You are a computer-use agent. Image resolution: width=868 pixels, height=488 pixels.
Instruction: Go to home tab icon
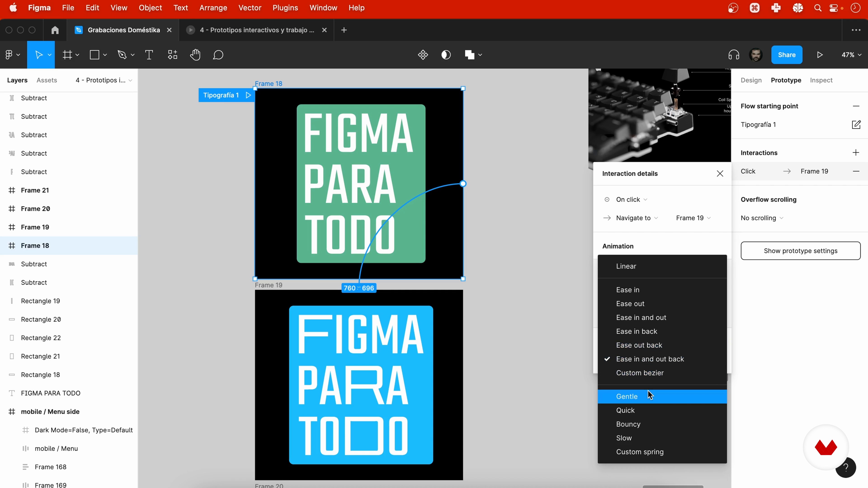(55, 30)
